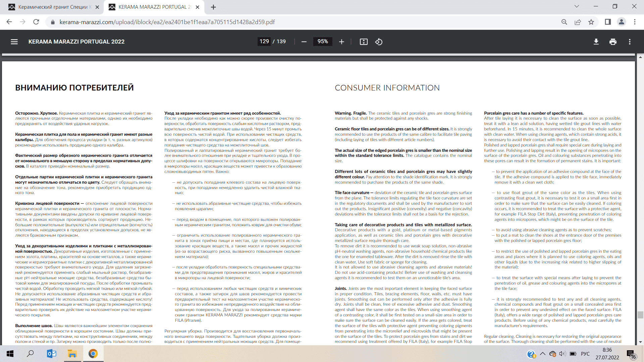Screen dimensions: 644x362
Task: Click the Chrome taskbar icon
Action: 93,354
